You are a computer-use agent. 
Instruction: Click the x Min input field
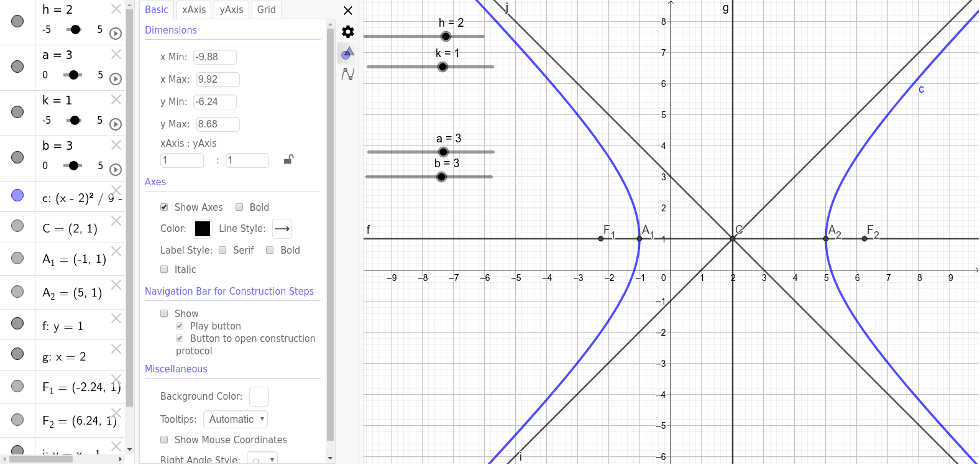click(214, 57)
